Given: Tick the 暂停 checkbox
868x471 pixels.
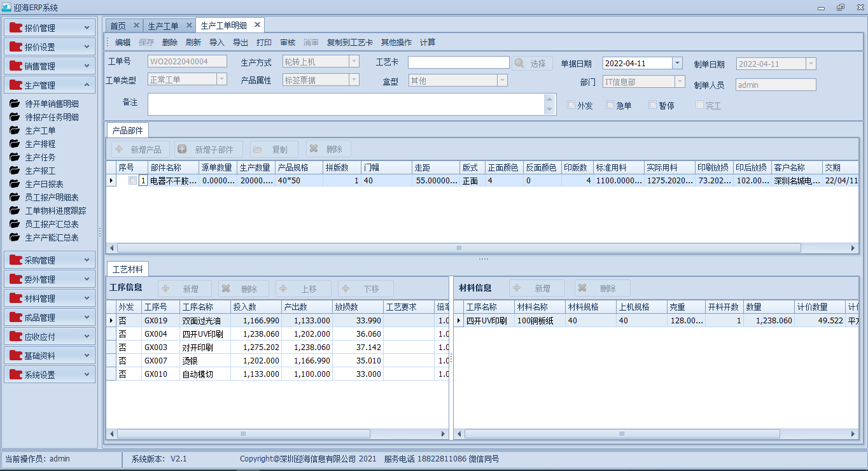Looking at the screenshot, I should click(x=652, y=105).
